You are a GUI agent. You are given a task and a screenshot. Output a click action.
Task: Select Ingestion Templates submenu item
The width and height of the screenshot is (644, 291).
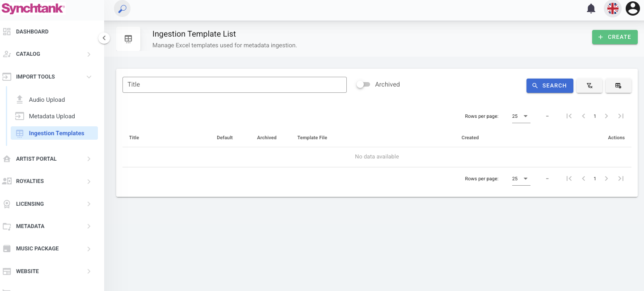point(54,133)
